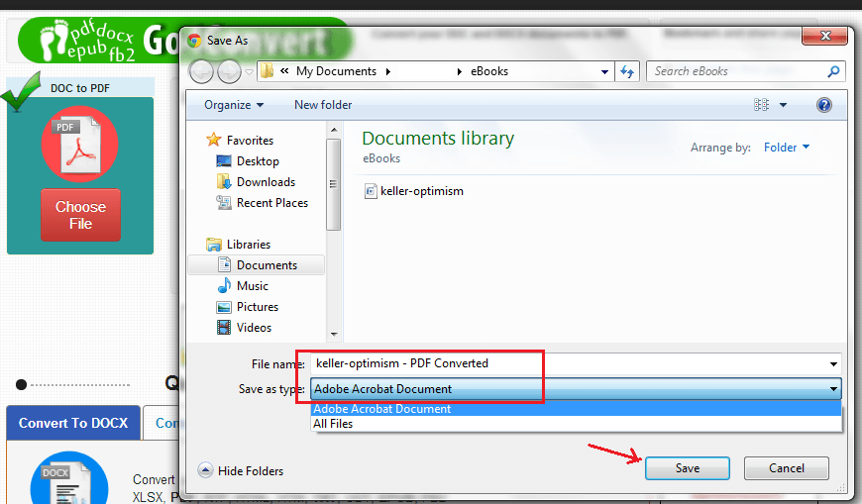This screenshot has width=862, height=504.
Task: Select Music library
Action: 253,286
